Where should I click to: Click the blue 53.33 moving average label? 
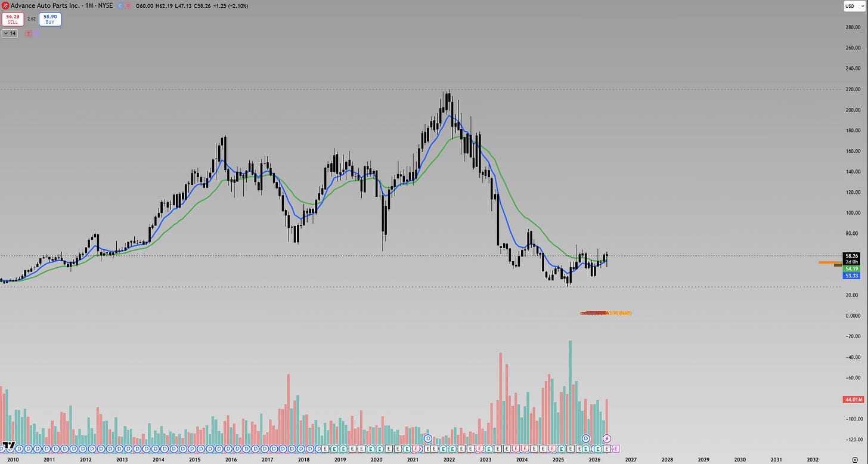[851, 276]
